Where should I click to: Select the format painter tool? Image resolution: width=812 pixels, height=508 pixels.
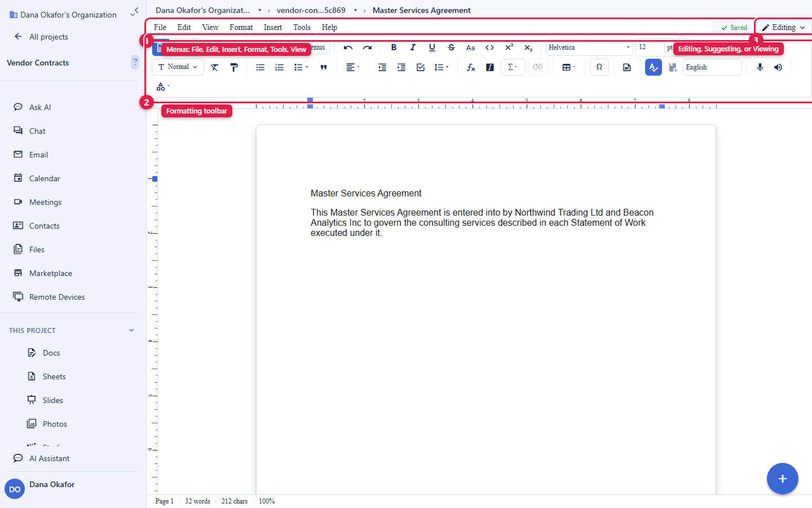(x=234, y=67)
